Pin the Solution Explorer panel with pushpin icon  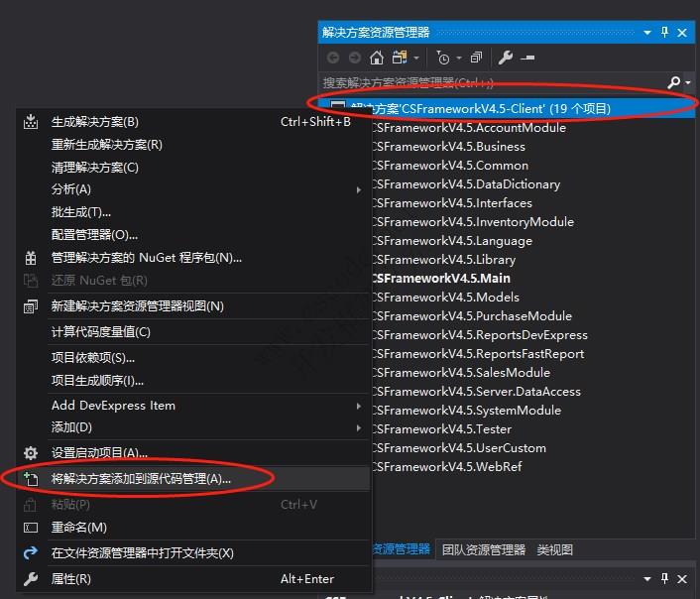664,32
